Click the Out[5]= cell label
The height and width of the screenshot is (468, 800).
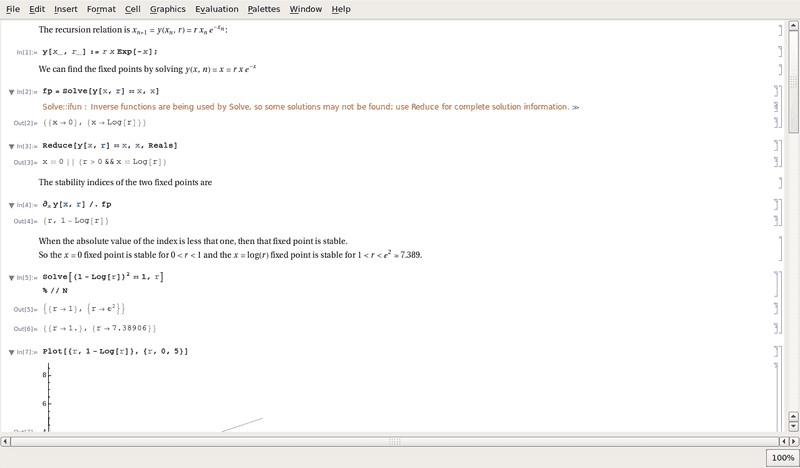26,309
